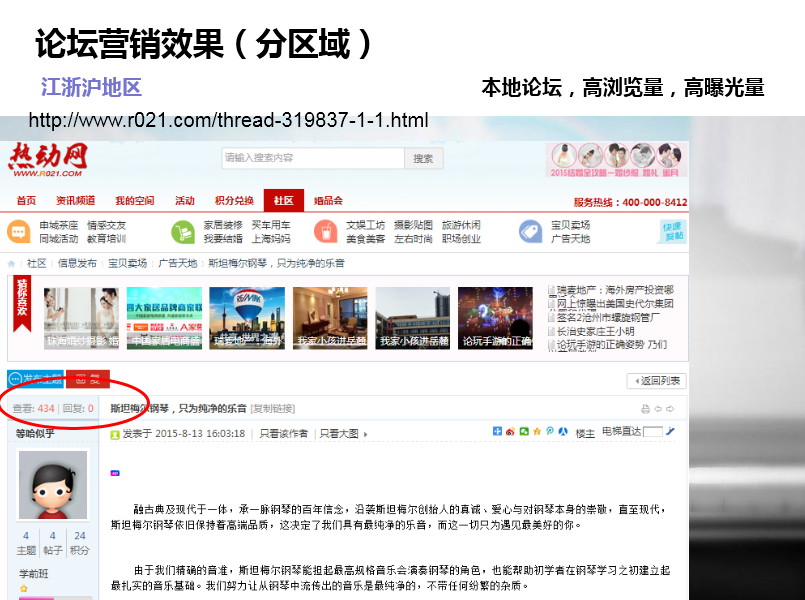
Task: Click the red drink cup category icon
Action: [325, 231]
